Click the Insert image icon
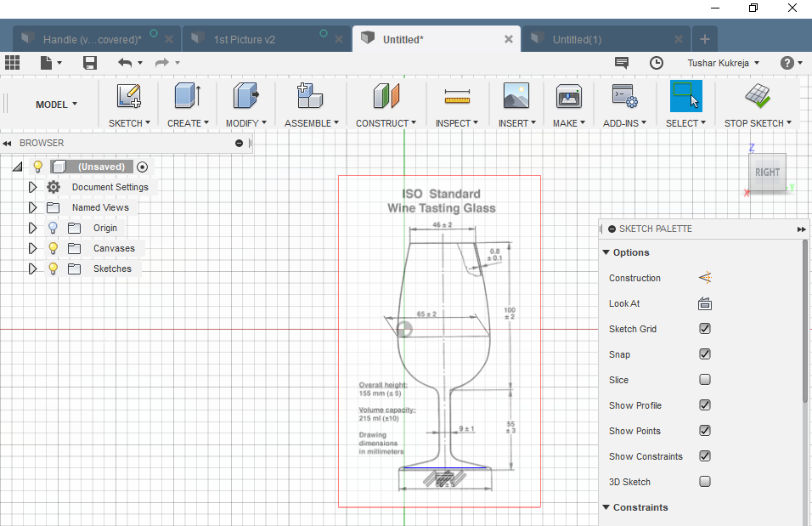812x526 pixels. point(516,96)
